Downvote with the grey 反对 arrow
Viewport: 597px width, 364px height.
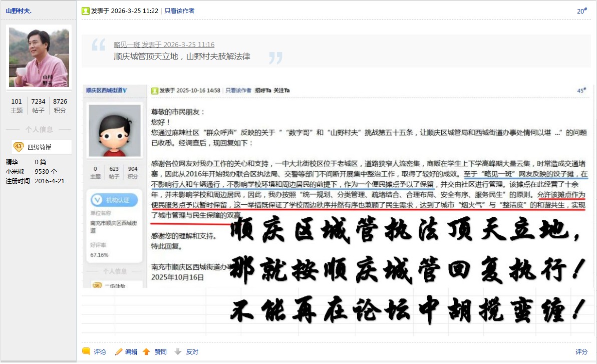point(178,352)
